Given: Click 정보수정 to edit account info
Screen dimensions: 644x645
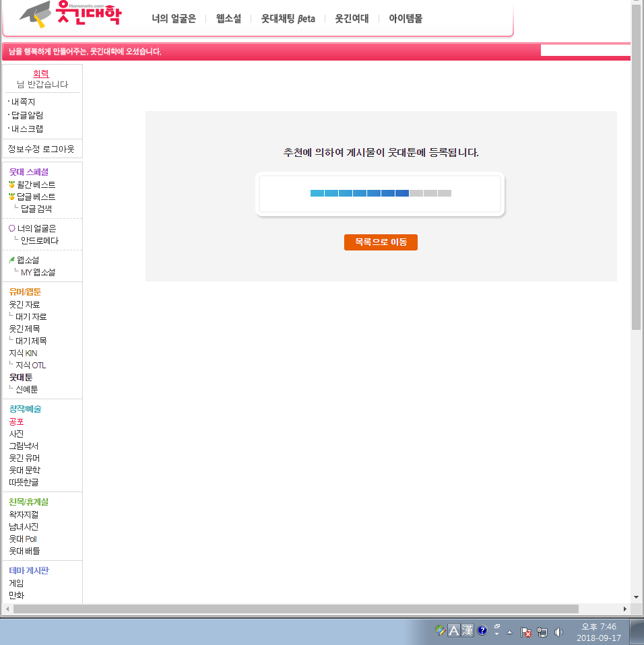Looking at the screenshot, I should pos(24,149).
